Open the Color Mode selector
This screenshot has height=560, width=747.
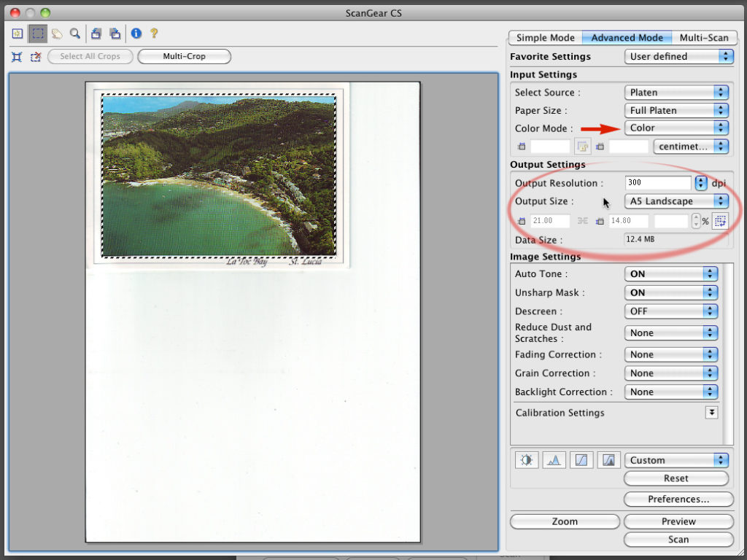pos(676,128)
